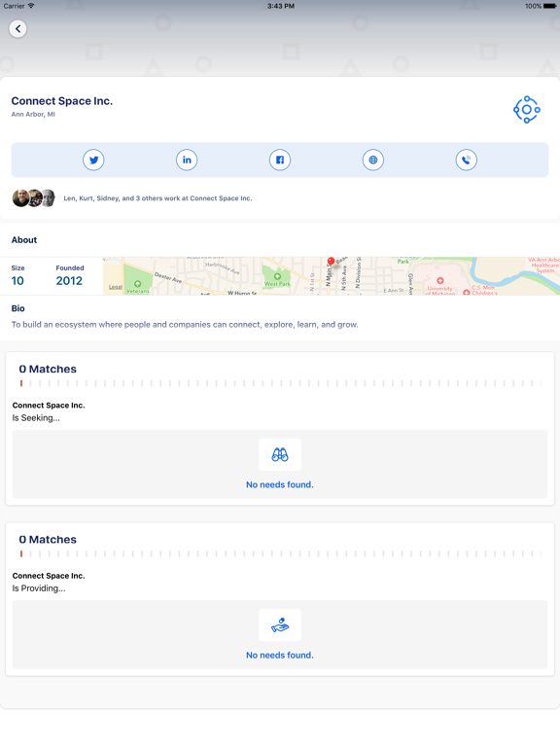
Task: Tap the Veterans park marker on map
Action: (x=138, y=284)
